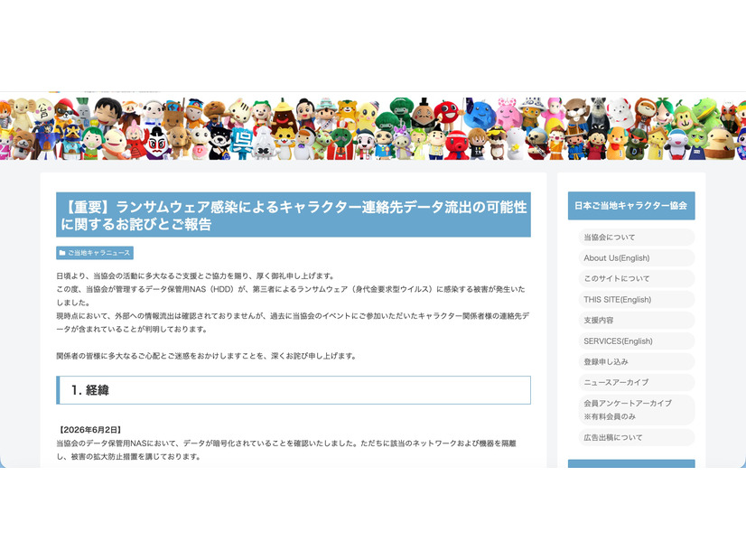Screen dimensions: 746x560
Task: Open About Us(English) sidebar link
Action: pyautogui.click(x=636, y=258)
